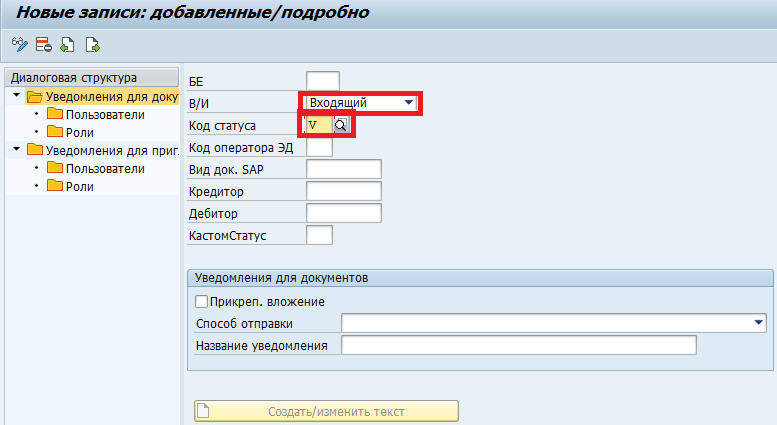Click the open folder icon for Уведомления для доку
The image size is (777, 425).
35,97
